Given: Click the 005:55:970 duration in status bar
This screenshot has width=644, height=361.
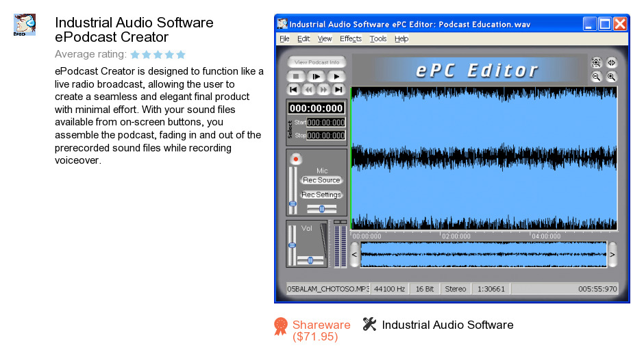Looking at the screenshot, I should [597, 288].
